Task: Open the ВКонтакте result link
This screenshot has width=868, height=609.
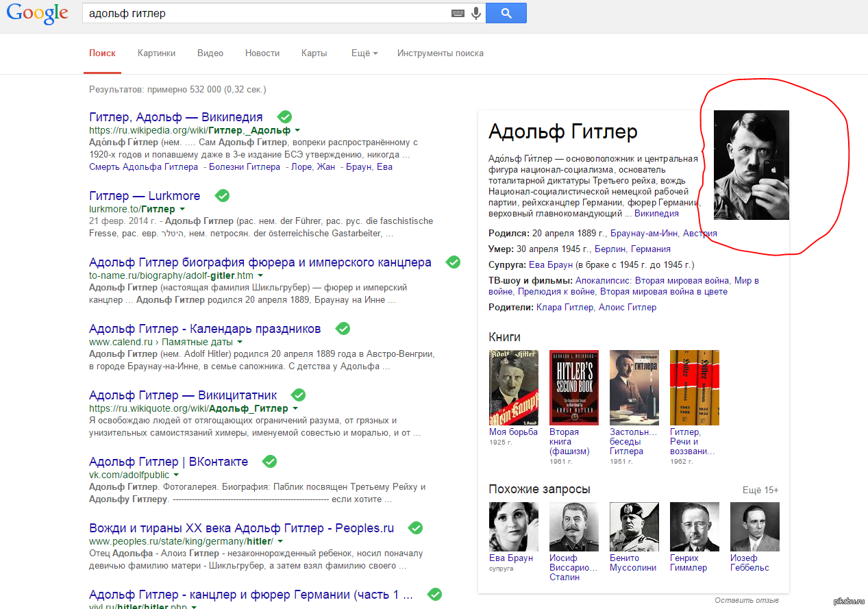Action: click(169, 462)
